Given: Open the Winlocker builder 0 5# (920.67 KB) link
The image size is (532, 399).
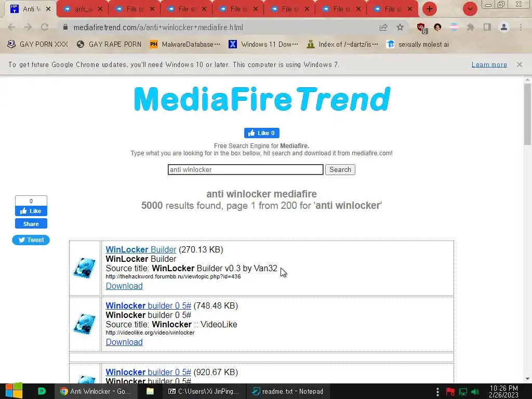Looking at the screenshot, I should 148,372.
